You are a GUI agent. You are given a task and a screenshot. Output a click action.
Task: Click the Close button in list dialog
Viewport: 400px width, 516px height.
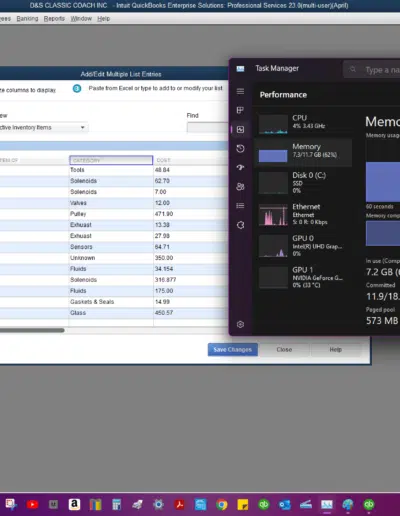point(284,349)
